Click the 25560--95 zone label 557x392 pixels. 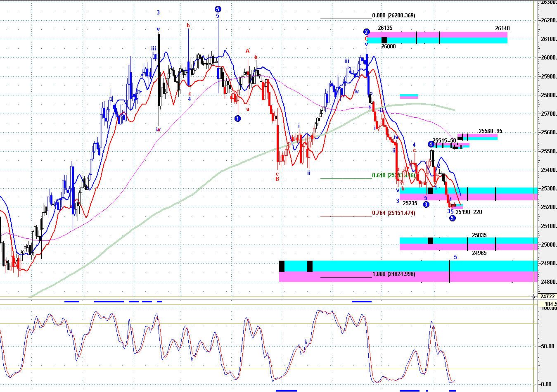491,131
